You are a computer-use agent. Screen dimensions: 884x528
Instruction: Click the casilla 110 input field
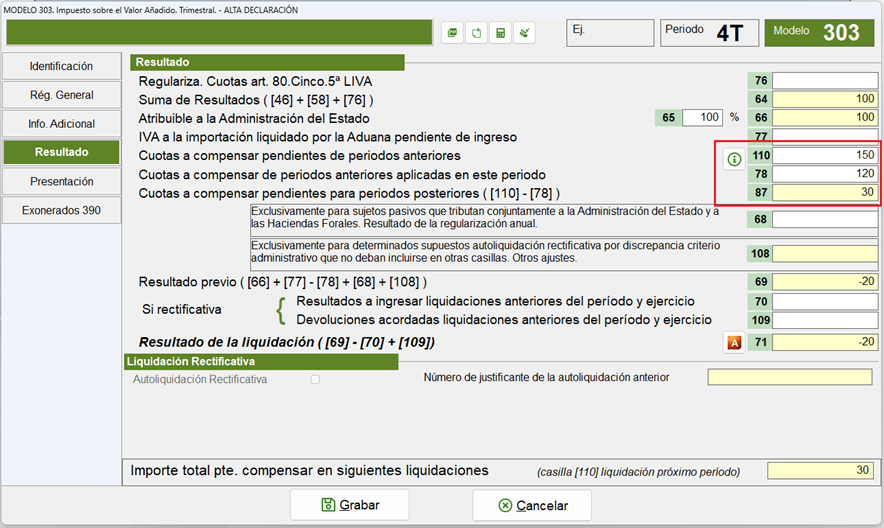pyautogui.click(x=825, y=156)
